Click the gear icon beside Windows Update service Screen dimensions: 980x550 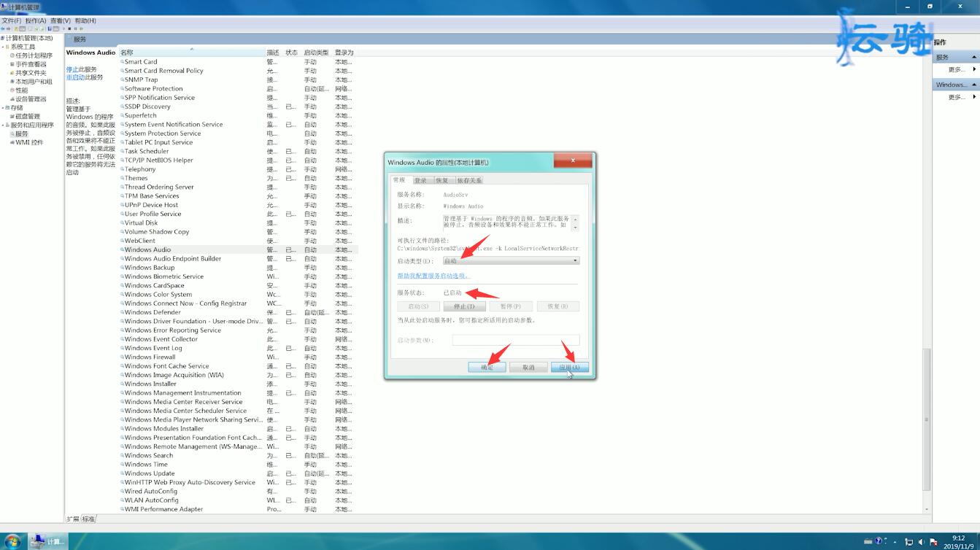click(x=122, y=473)
